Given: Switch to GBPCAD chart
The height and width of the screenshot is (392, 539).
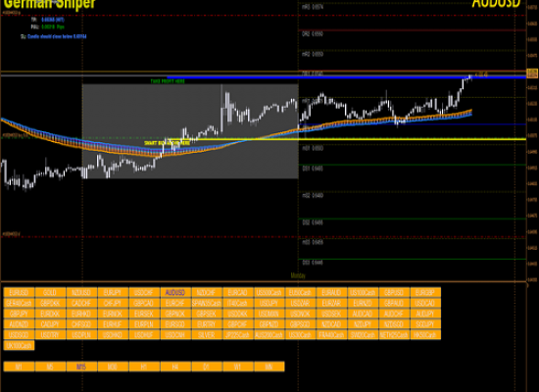Looking at the screenshot, I should point(144,303).
